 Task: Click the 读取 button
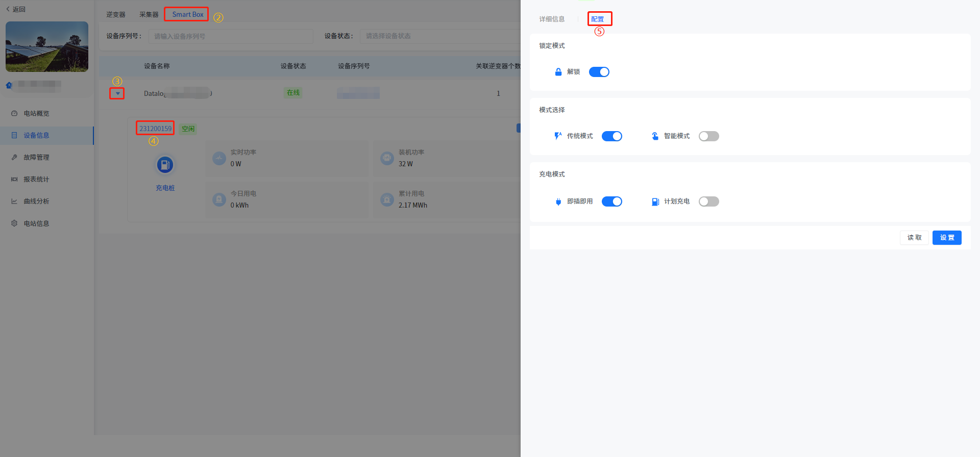click(914, 238)
